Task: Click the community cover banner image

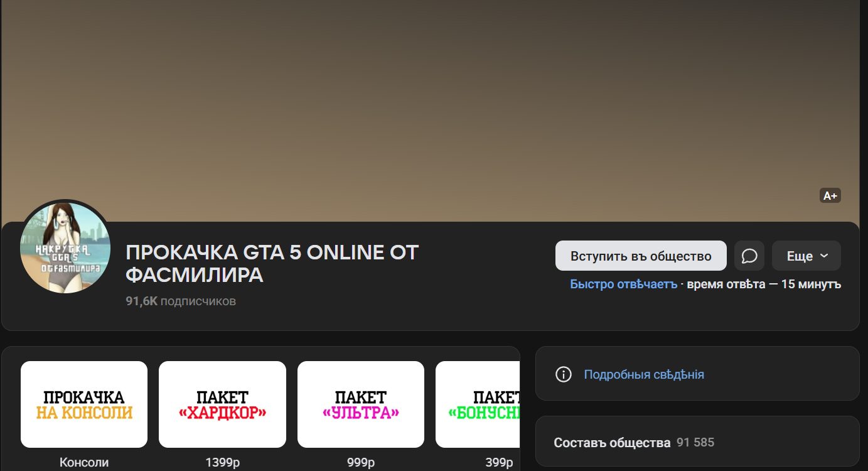Action: coord(431,111)
